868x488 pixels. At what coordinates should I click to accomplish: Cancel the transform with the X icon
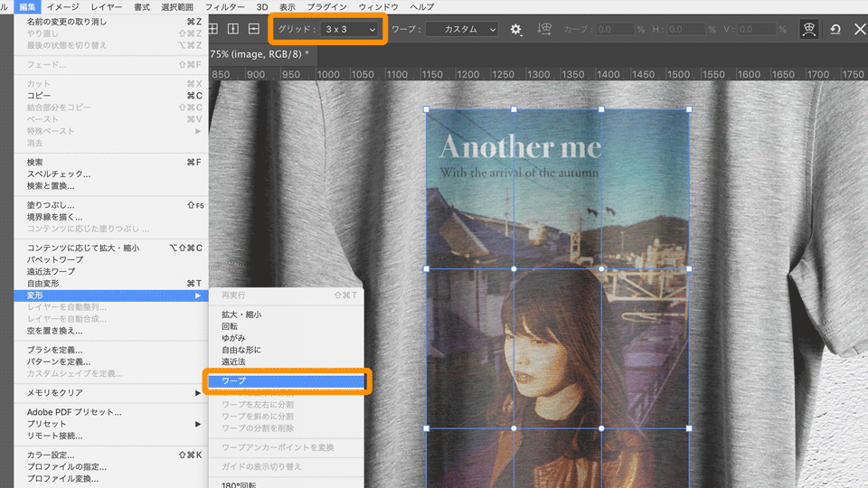860,29
